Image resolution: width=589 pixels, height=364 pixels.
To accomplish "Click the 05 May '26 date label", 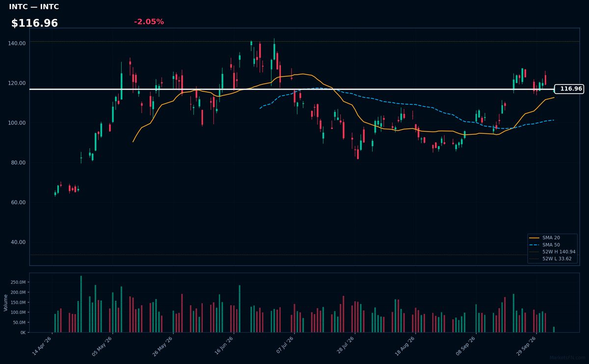I will click(102, 346).
